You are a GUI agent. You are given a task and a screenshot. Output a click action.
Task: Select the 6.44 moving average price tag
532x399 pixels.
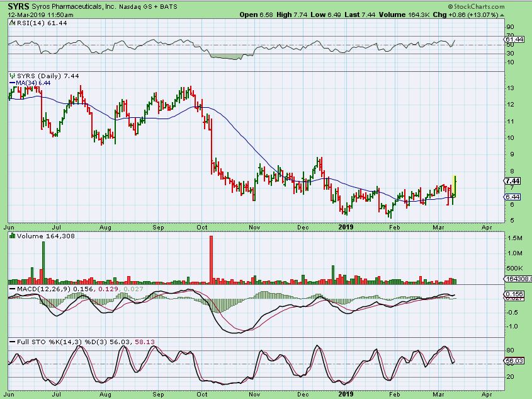[512, 197]
